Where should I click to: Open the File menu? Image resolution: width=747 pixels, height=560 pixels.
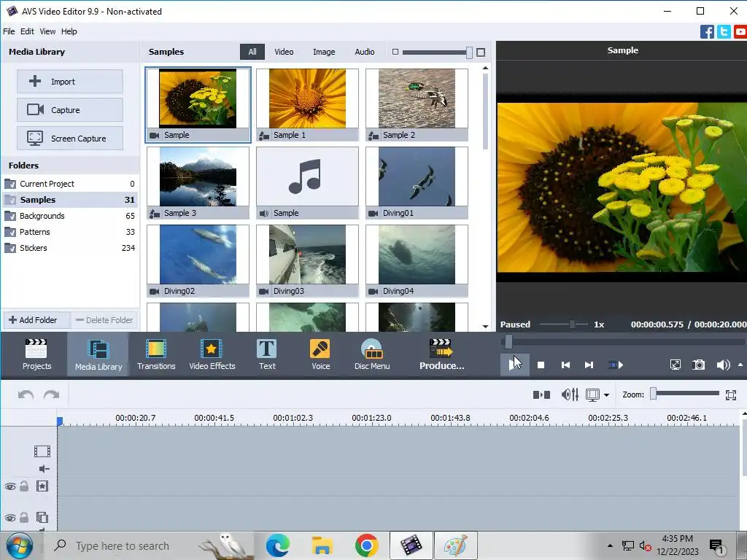[9, 31]
